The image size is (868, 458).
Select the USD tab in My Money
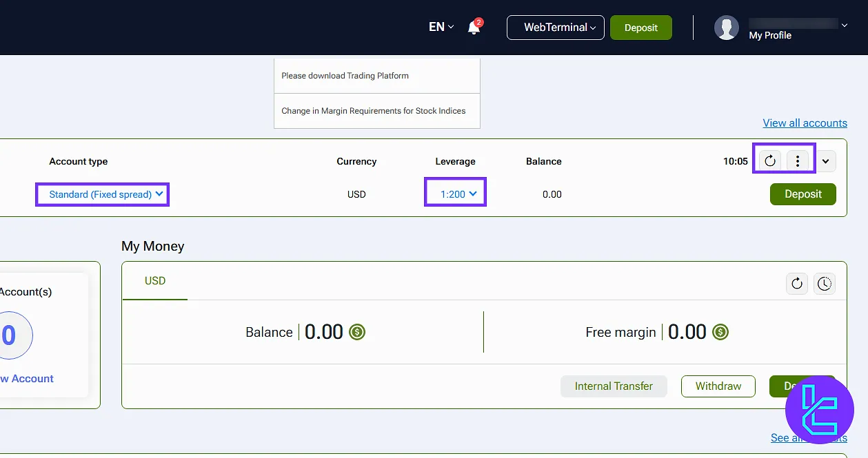155,281
